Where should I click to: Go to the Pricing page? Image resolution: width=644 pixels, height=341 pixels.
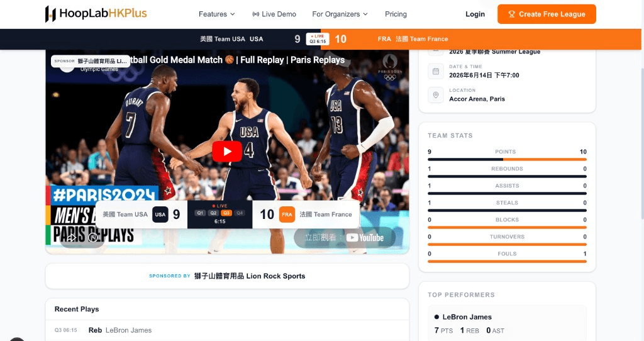pyautogui.click(x=396, y=14)
